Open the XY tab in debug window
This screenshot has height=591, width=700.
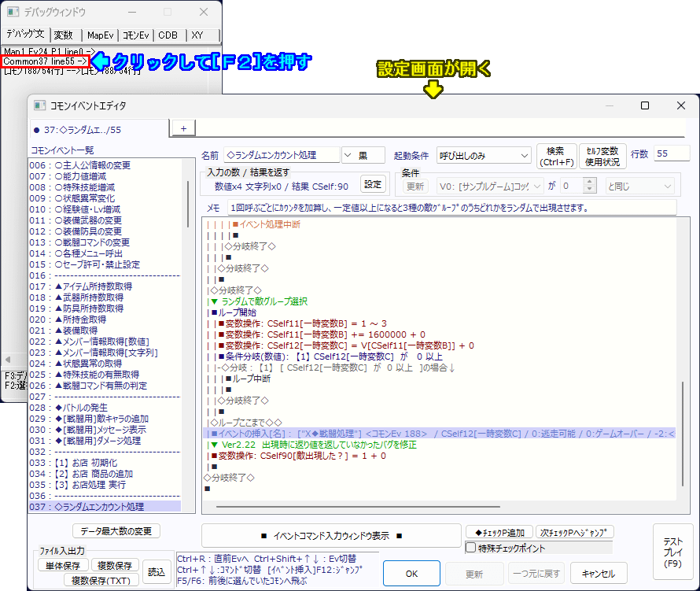[x=203, y=35]
